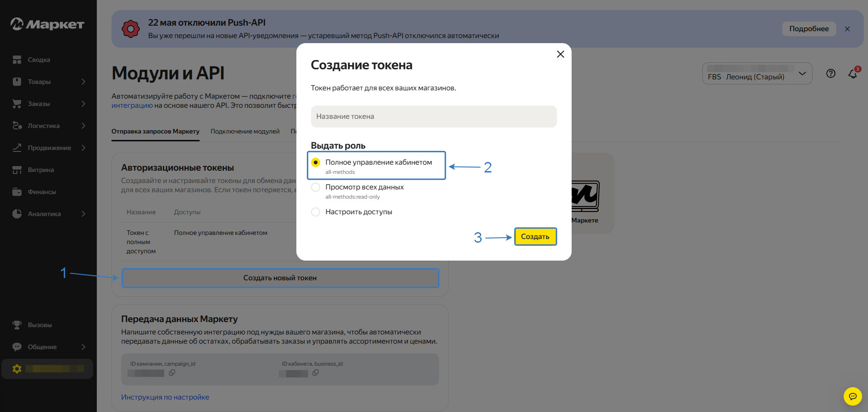
Task: Click the Продвижение chart icon
Action: [17, 148]
